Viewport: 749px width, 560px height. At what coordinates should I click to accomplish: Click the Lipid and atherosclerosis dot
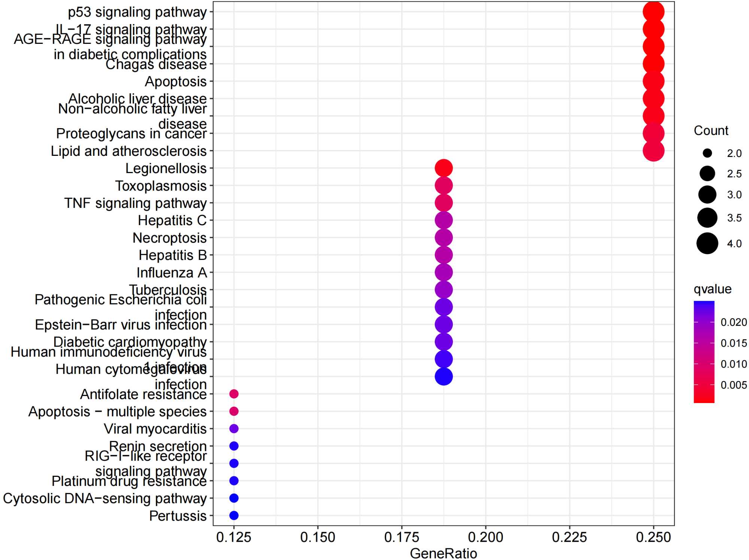[x=654, y=151]
